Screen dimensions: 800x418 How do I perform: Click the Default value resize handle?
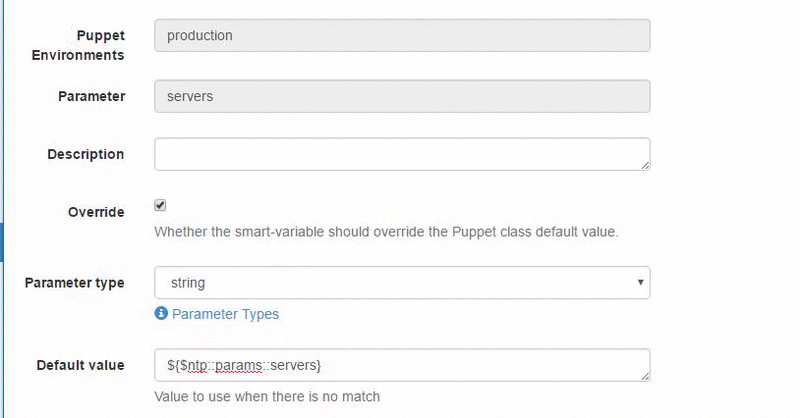pos(645,375)
